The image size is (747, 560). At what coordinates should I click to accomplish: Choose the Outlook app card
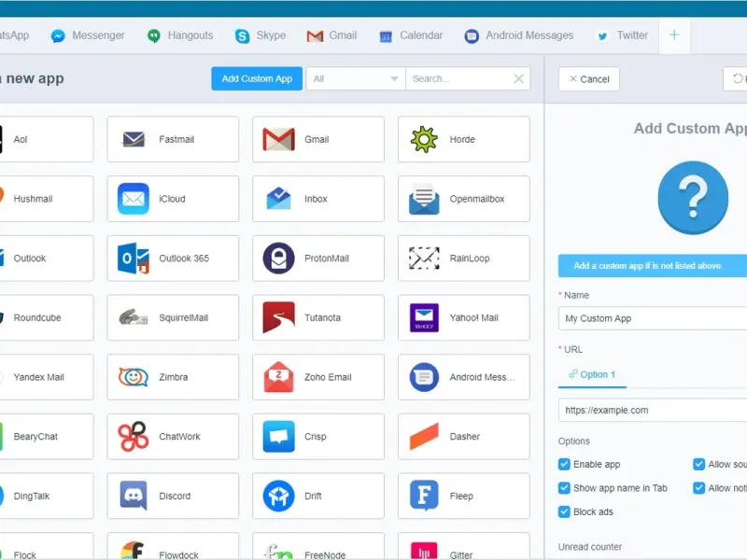tap(46, 259)
